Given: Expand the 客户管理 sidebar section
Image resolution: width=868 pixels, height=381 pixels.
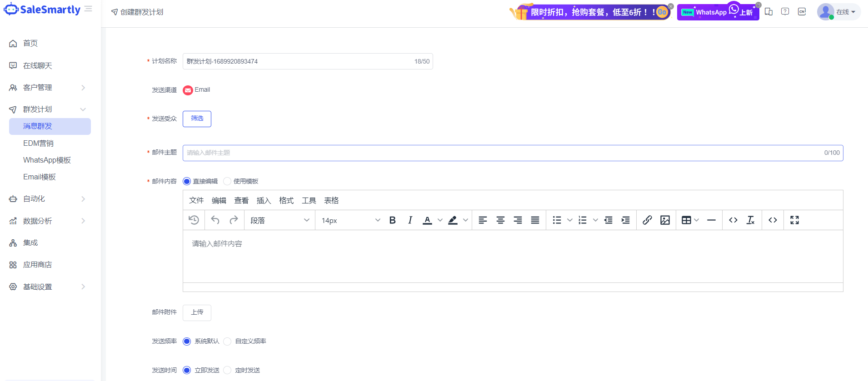Looking at the screenshot, I should click(83, 88).
